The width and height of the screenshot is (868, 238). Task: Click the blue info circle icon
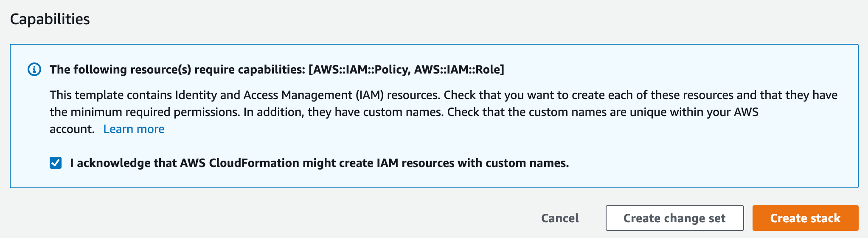(x=34, y=69)
